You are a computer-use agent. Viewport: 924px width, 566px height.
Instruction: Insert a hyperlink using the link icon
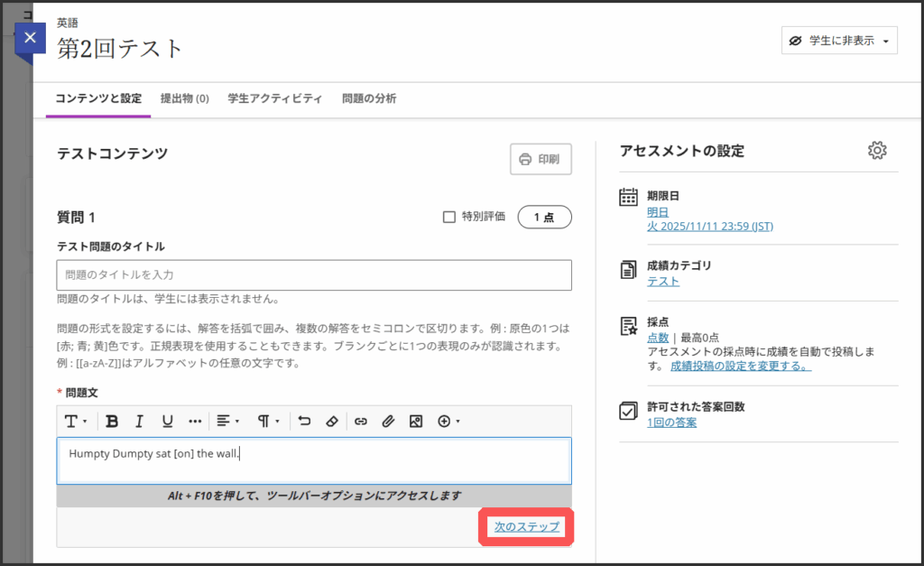coord(360,421)
